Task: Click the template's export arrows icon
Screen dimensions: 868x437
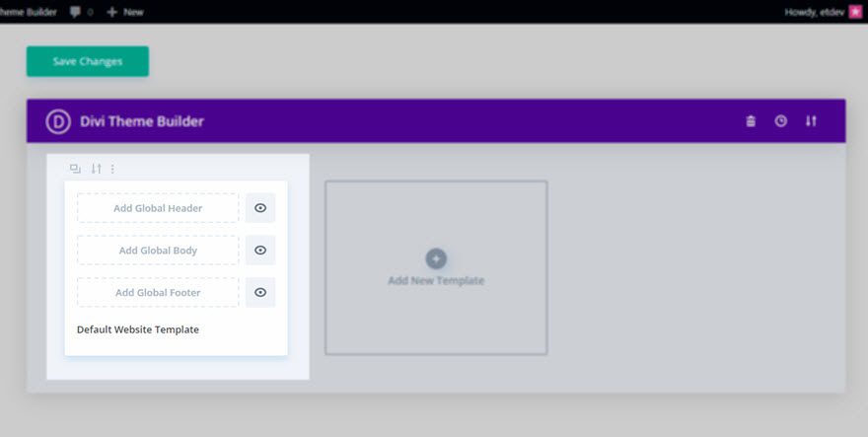Action: pos(97,169)
